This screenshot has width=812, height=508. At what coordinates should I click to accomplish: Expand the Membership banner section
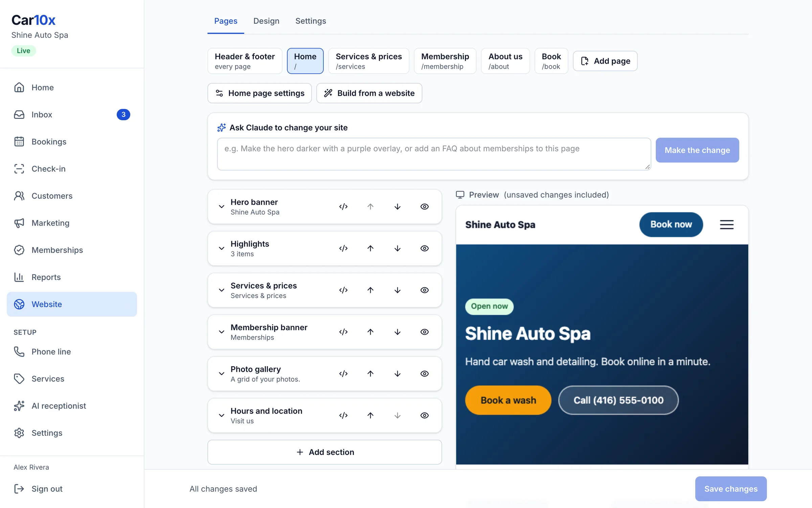tap(222, 332)
